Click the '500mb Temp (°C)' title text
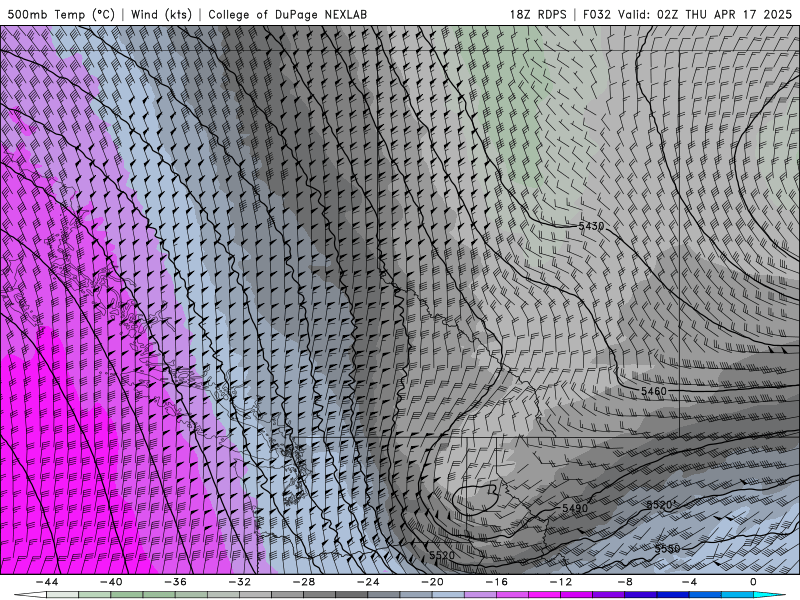 click(61, 14)
